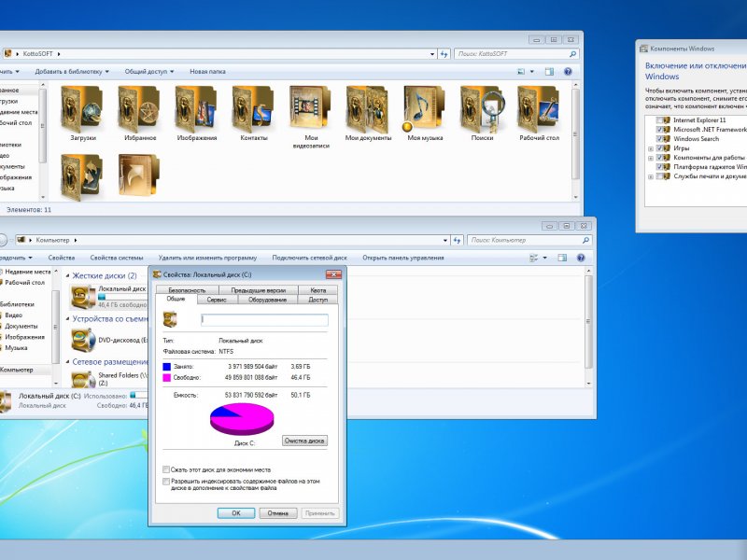The image size is (747, 560).
Task: Toggle the Microsoft .NET Framework checkbox
Action: (660, 130)
